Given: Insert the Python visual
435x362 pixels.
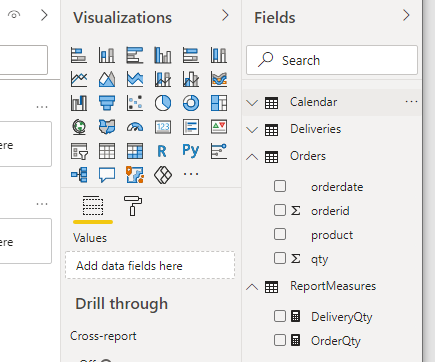Looking at the screenshot, I should pos(191,151).
